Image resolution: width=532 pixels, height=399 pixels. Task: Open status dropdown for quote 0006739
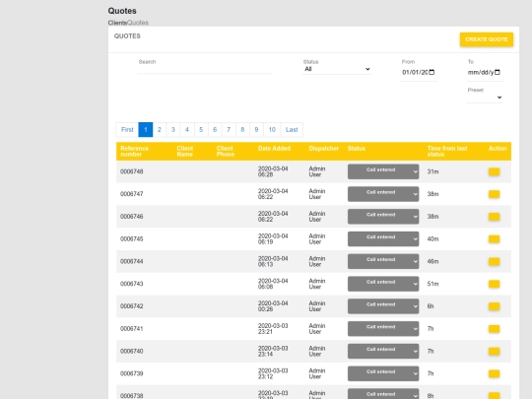(383, 372)
